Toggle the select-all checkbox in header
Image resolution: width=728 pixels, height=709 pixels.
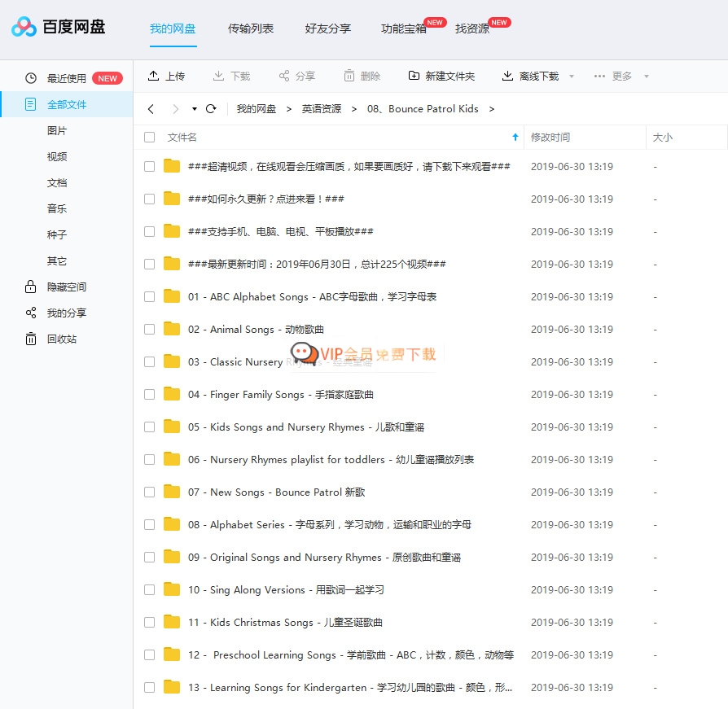[x=149, y=137]
